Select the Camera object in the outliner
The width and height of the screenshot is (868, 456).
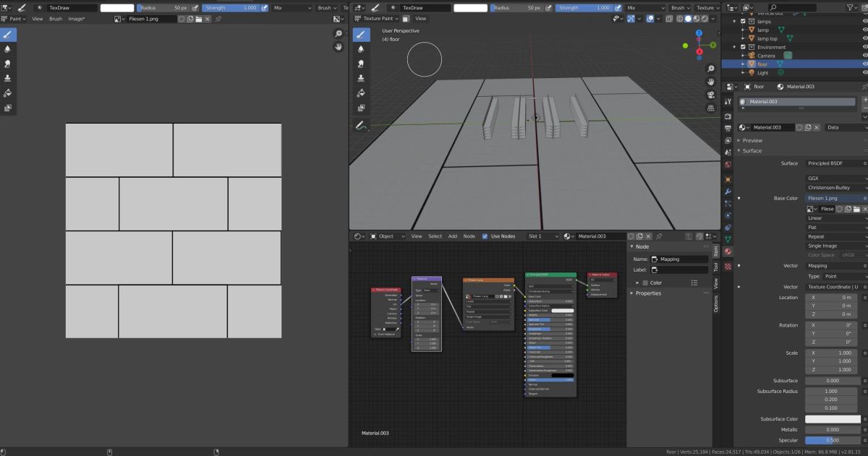tap(765, 56)
